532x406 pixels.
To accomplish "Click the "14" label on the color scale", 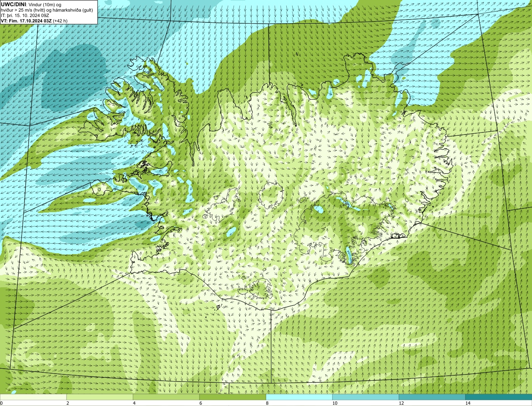I will 468,403.
